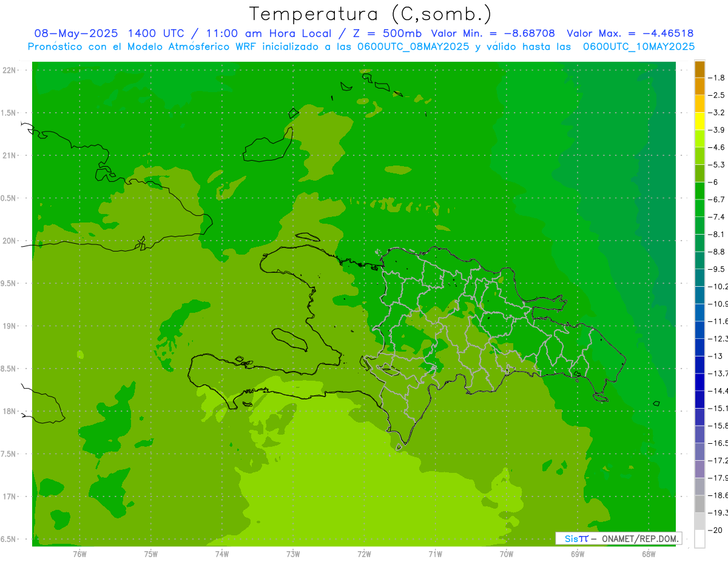Image resolution: width=728 pixels, height=562 pixels.
Task: Click the '-7.4' colorbar value
Action: click(x=717, y=217)
